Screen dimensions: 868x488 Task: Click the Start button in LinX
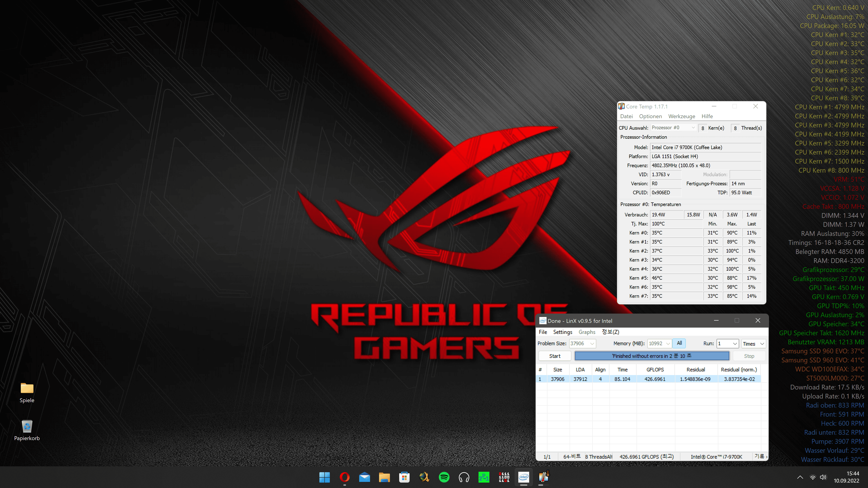pyautogui.click(x=555, y=356)
